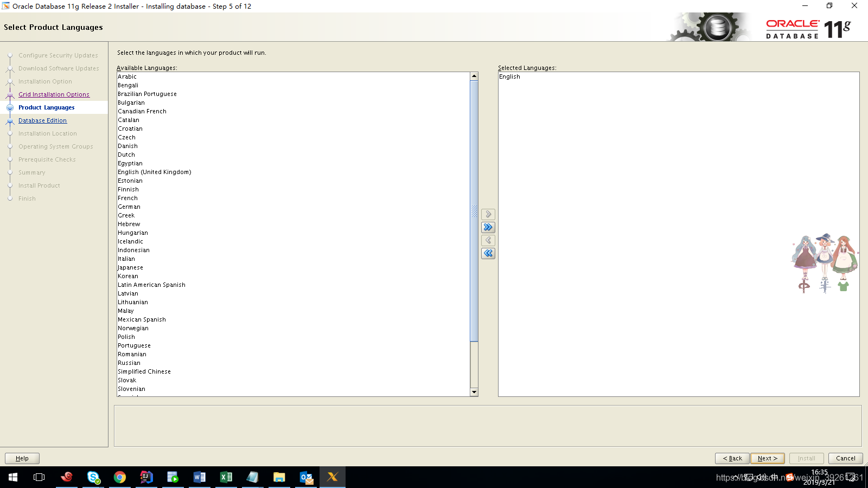The width and height of the screenshot is (868, 488).
Task: Click the Cancel button
Action: tap(846, 458)
